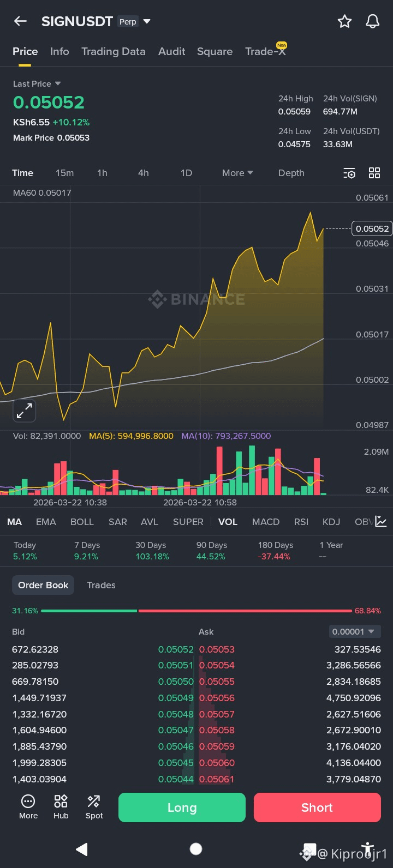Toggle the SUPER indicator
393x868 pixels.
coord(188,522)
